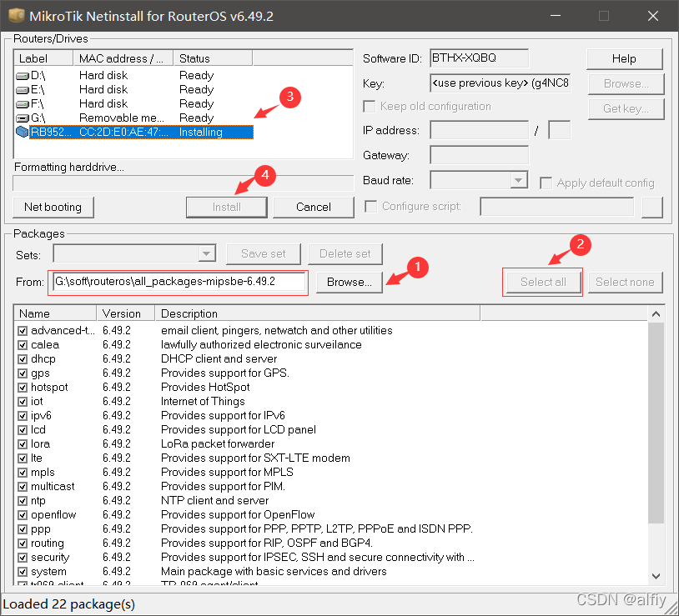Click the Install button

pyautogui.click(x=227, y=208)
